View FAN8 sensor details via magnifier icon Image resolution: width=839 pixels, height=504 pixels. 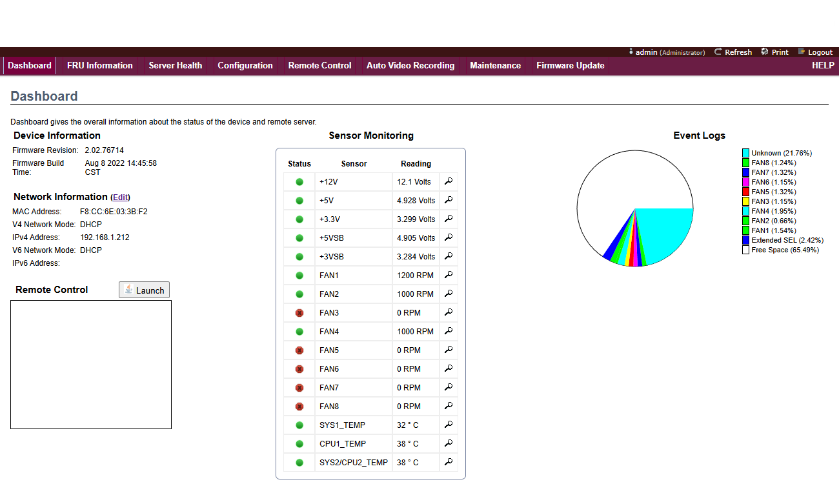click(449, 406)
